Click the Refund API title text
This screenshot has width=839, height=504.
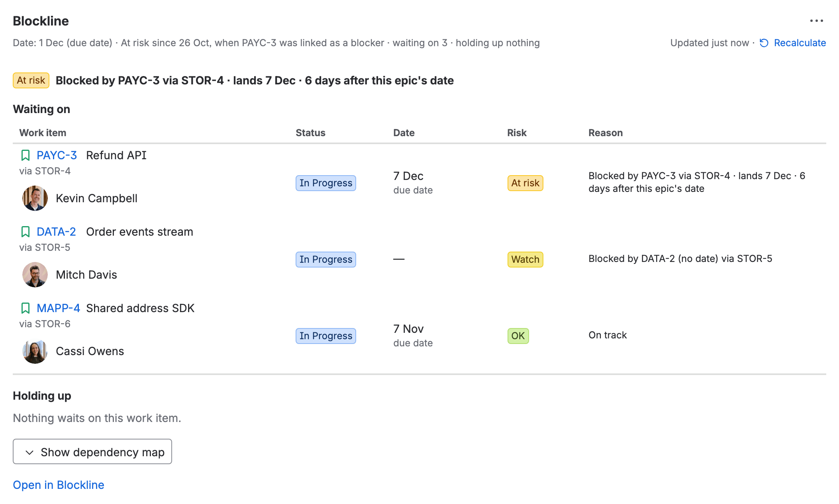116,155
